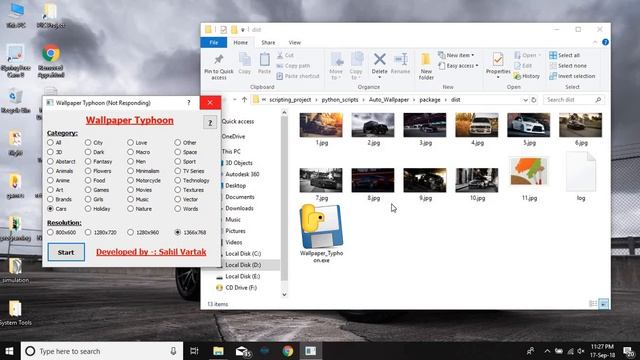Open Downloads in navigation pane
This screenshot has width=640, height=360.
point(239,208)
